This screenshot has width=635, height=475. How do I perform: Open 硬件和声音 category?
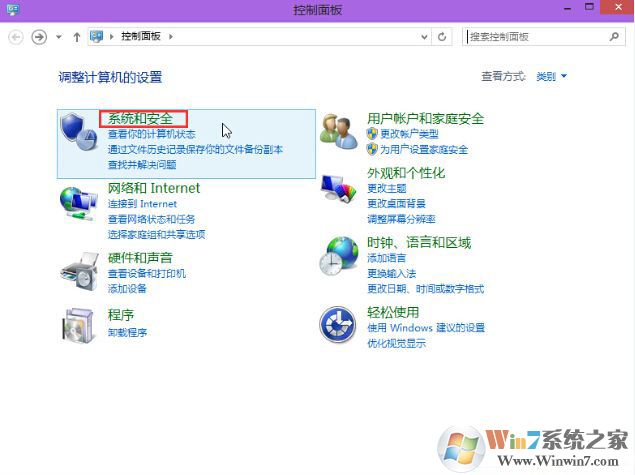[140, 258]
